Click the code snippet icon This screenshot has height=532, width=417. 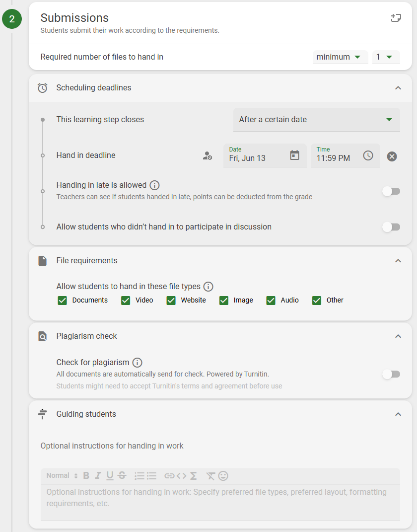tap(182, 475)
